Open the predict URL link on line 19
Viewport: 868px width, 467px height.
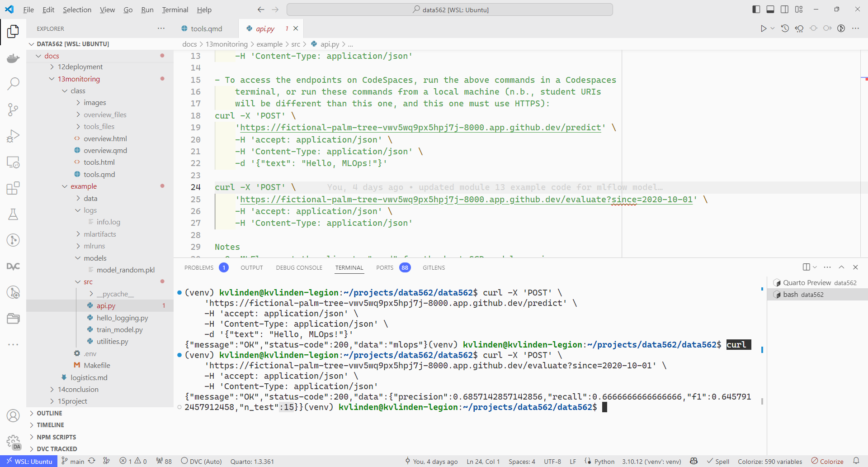point(420,128)
